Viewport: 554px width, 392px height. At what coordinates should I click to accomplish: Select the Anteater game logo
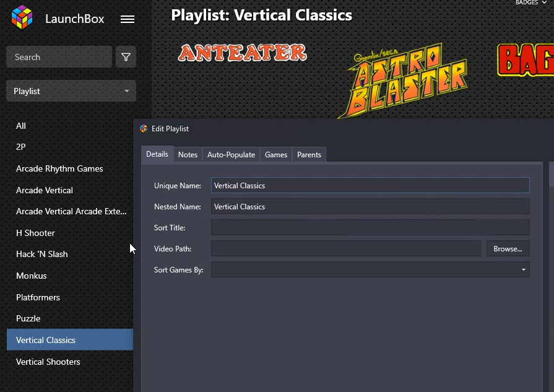click(x=243, y=53)
